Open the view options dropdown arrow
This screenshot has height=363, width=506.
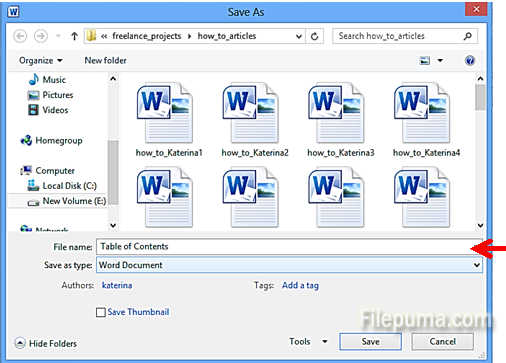(440, 60)
